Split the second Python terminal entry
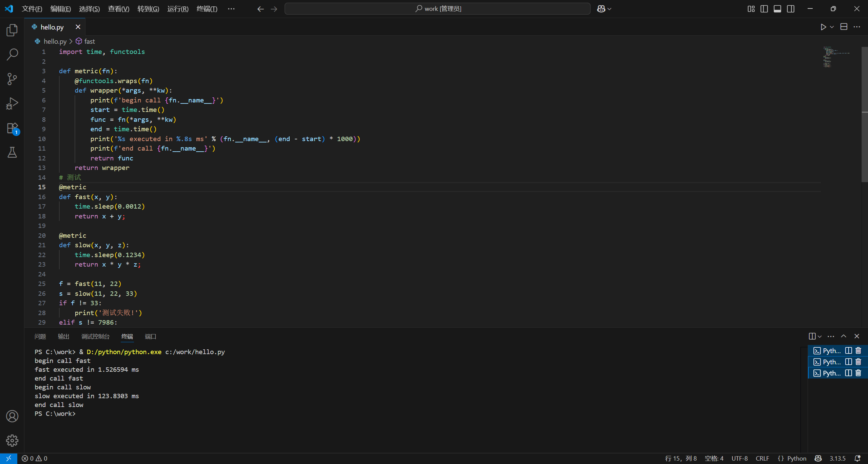 848,362
